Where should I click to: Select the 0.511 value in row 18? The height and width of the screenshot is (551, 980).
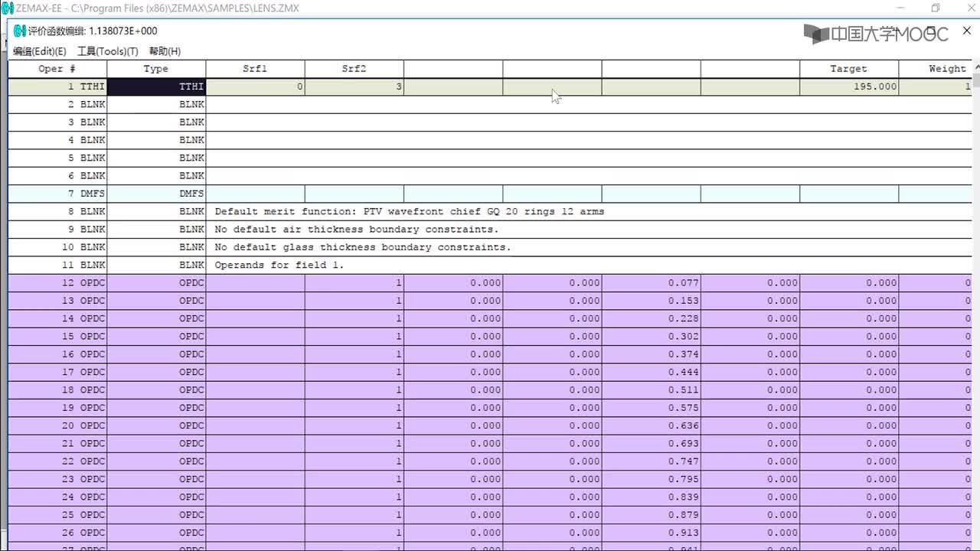[x=651, y=390]
